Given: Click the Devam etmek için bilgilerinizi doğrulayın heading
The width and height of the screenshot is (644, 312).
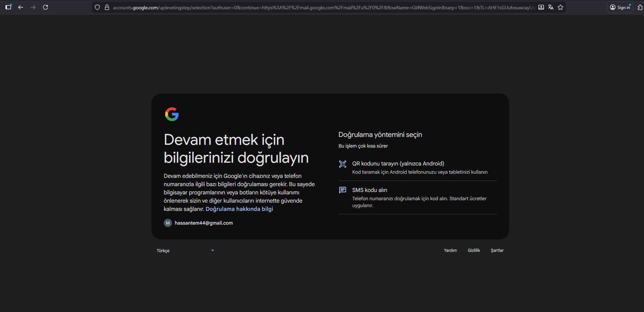Looking at the screenshot, I should point(236,149).
